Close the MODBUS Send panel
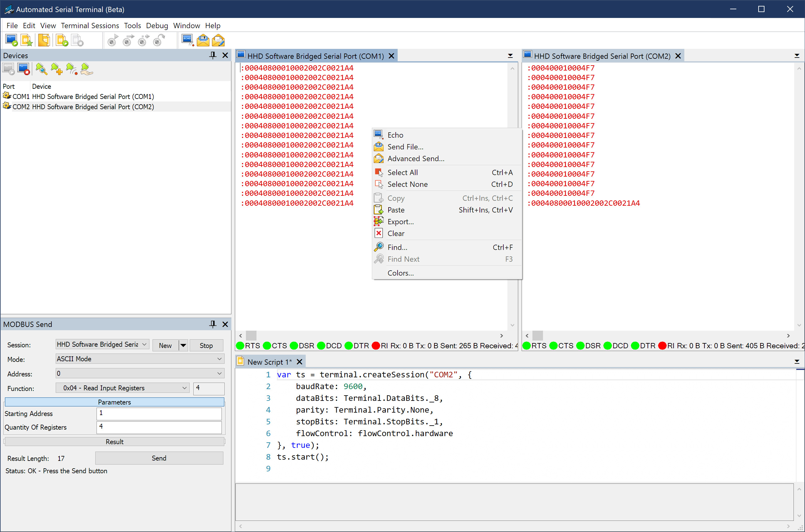This screenshot has height=532, width=805. (x=225, y=324)
